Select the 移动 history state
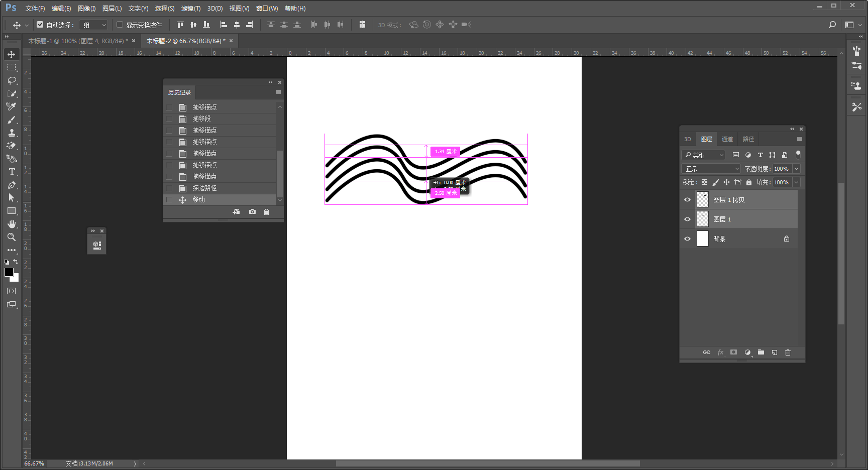Viewport: 868px width, 470px height. [x=221, y=200]
